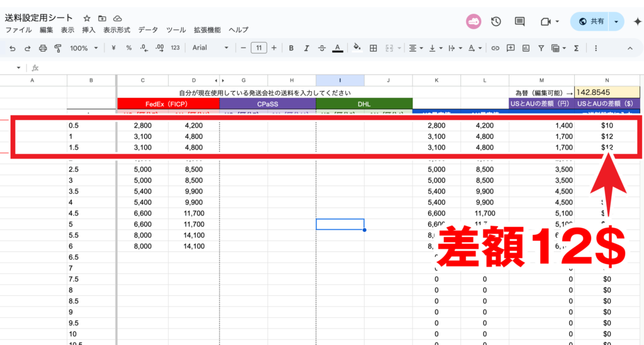
Task: Open the 挿入 menu
Action: (x=89, y=30)
